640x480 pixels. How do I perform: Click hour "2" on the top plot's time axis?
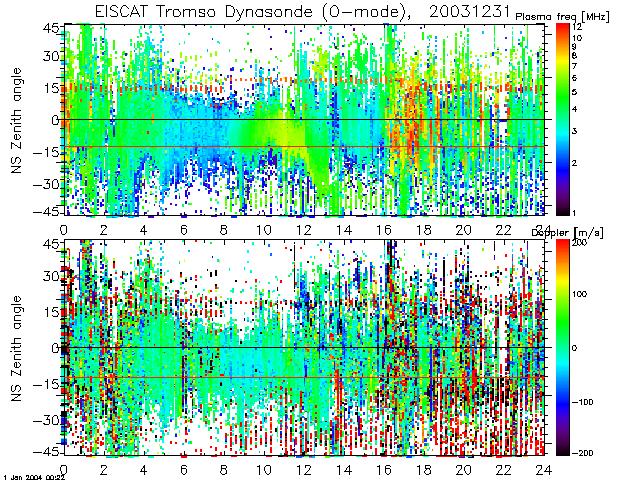pos(103,230)
